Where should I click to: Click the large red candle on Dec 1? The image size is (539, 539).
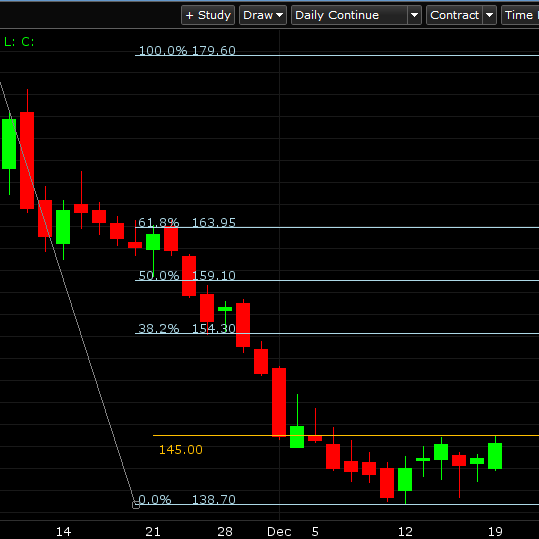point(279,402)
